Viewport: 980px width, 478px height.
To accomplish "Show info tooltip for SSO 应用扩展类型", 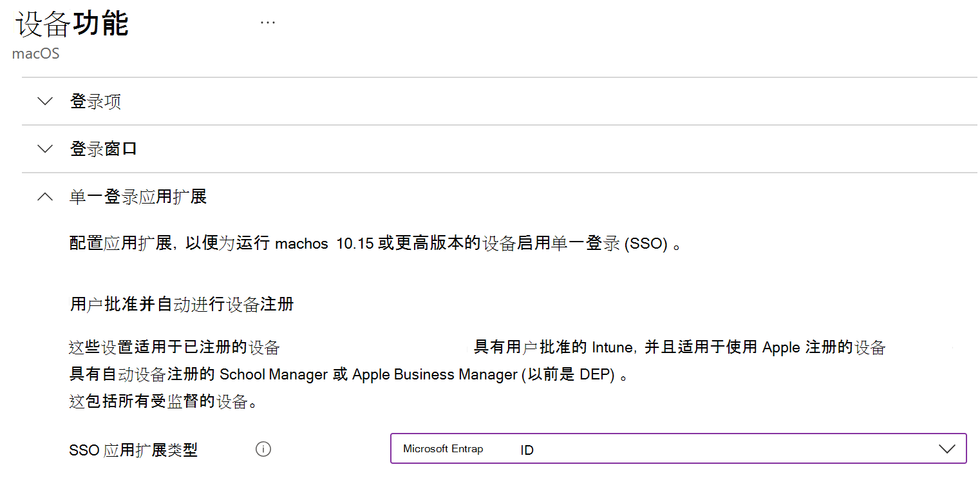I will point(263,449).
